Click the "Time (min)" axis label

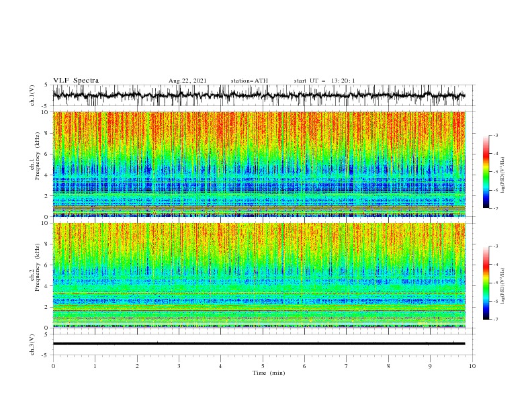(269, 373)
